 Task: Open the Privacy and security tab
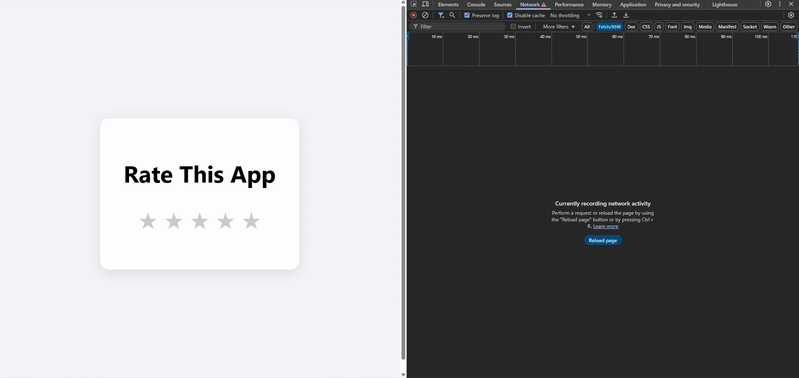coord(677,5)
